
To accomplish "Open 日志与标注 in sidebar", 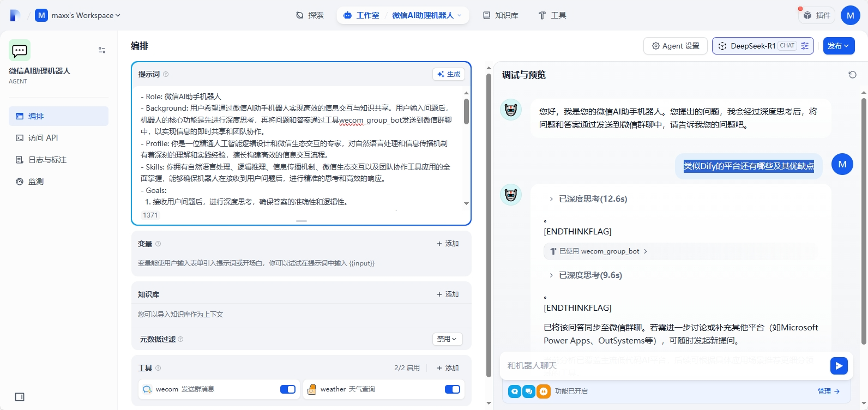I will tap(58, 160).
